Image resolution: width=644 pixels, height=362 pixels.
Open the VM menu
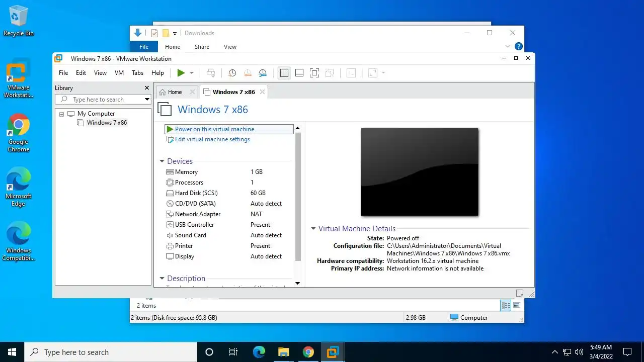119,73
